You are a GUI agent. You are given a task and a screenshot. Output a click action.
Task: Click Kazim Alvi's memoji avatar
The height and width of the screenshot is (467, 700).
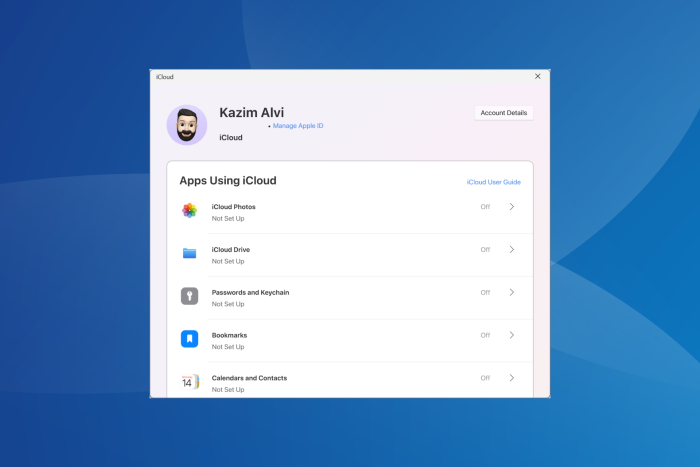[x=187, y=125]
